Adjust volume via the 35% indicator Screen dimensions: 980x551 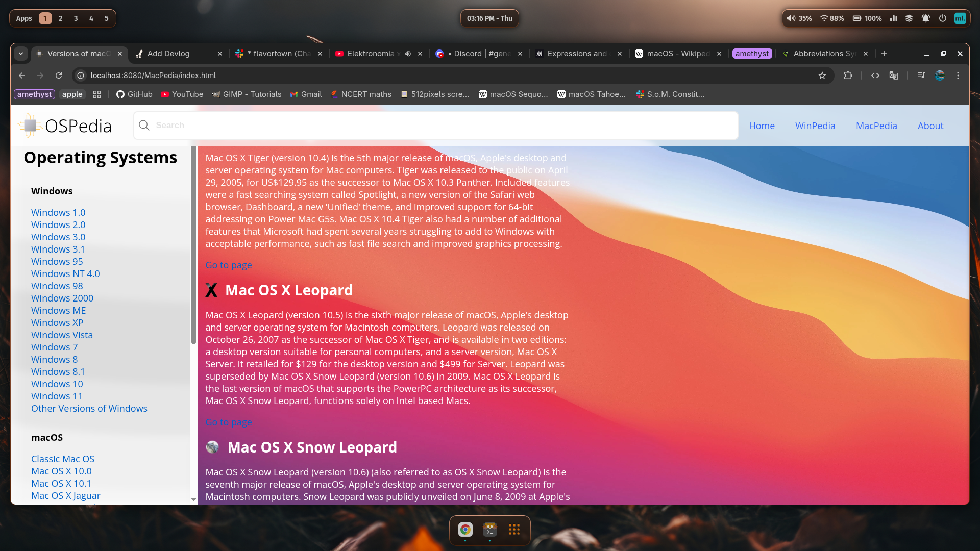(799, 18)
